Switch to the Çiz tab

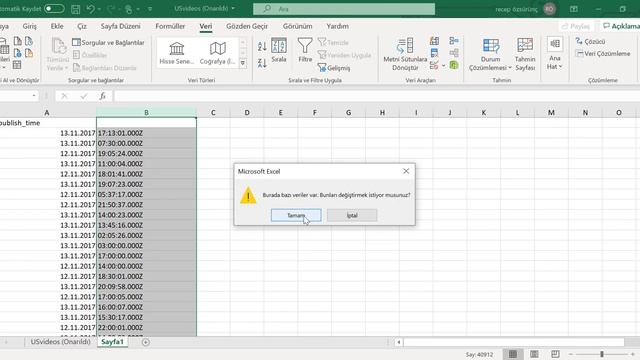(x=82, y=26)
